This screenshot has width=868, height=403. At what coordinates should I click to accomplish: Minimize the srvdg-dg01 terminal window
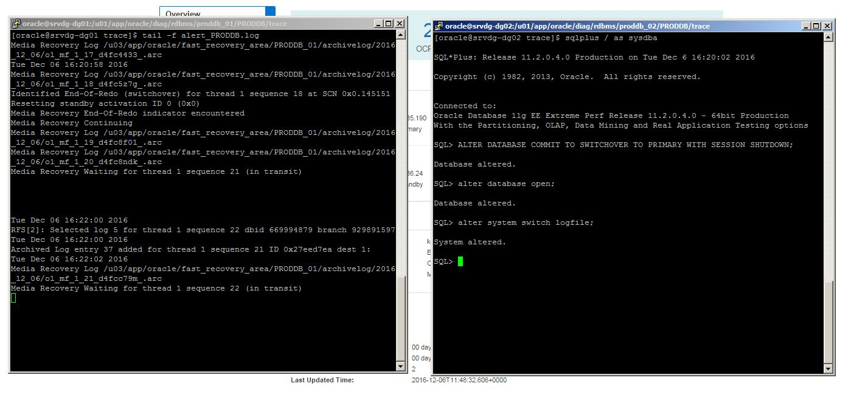(x=379, y=24)
